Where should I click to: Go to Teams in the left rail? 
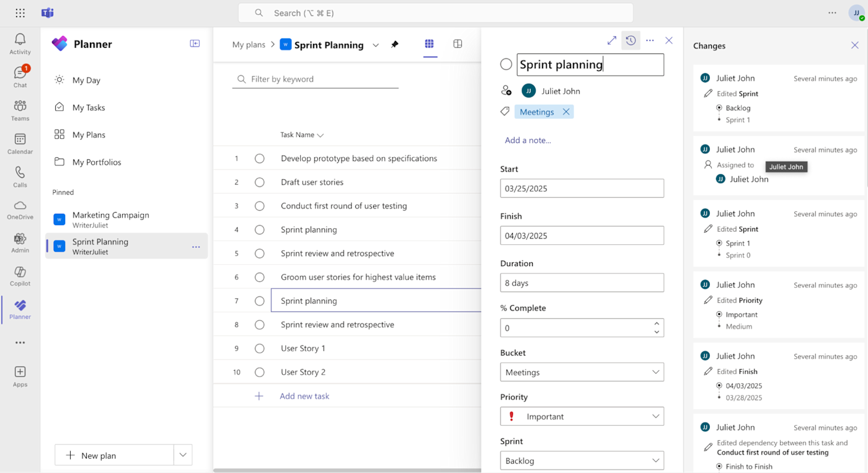tap(20, 110)
